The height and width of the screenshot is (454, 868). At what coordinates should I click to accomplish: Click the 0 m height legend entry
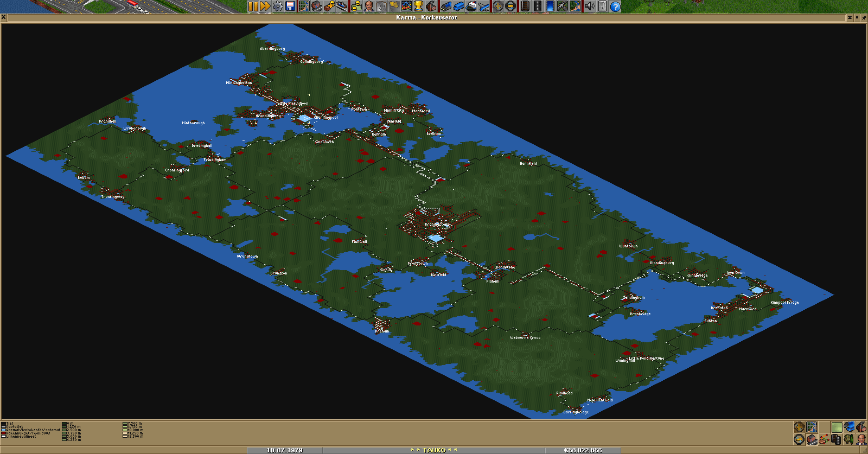67,424
